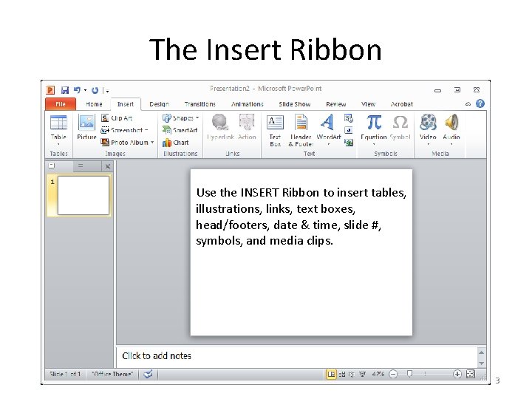Image resolution: width=532 pixels, height=399 pixels.
Task: Switch to the Home ribbon tab
Action: coord(94,104)
